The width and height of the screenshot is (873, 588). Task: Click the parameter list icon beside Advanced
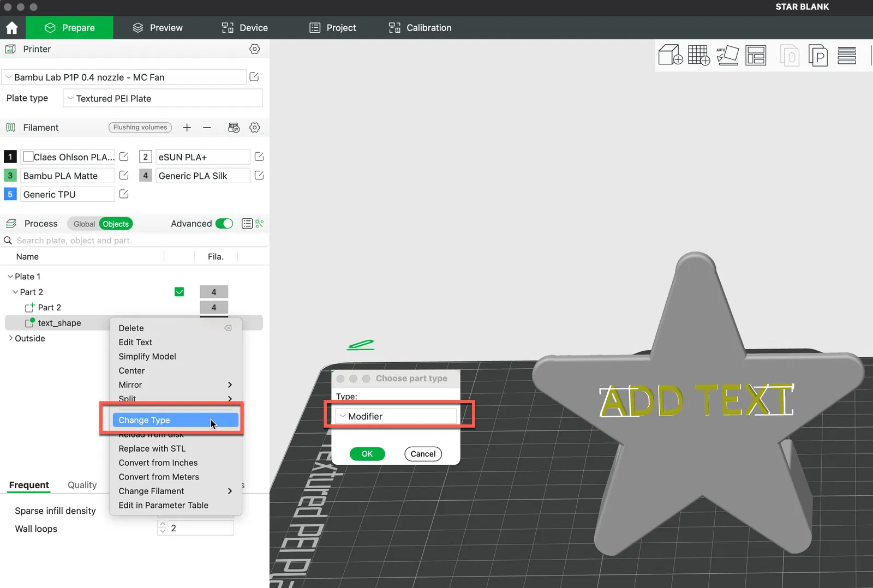pyautogui.click(x=247, y=224)
